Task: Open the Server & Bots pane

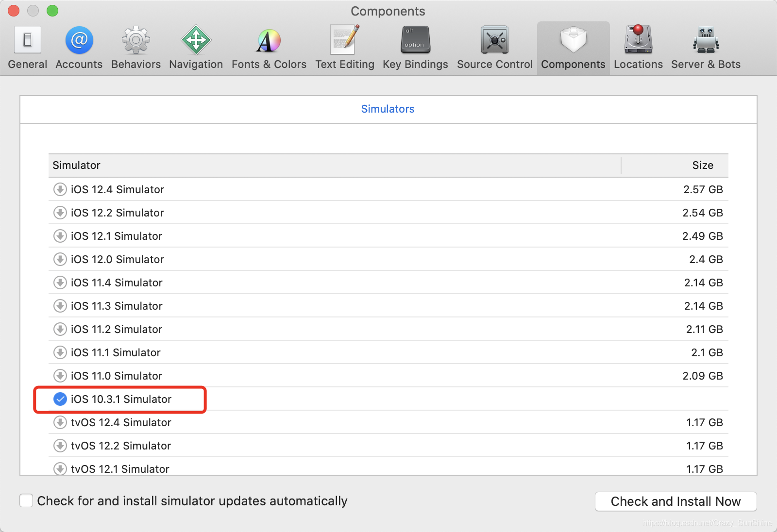Action: click(x=706, y=48)
